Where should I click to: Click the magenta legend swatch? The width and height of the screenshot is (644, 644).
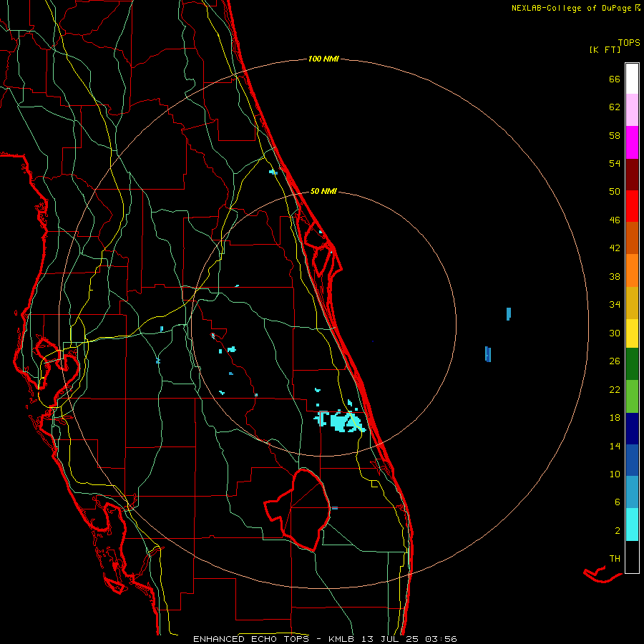(632, 142)
